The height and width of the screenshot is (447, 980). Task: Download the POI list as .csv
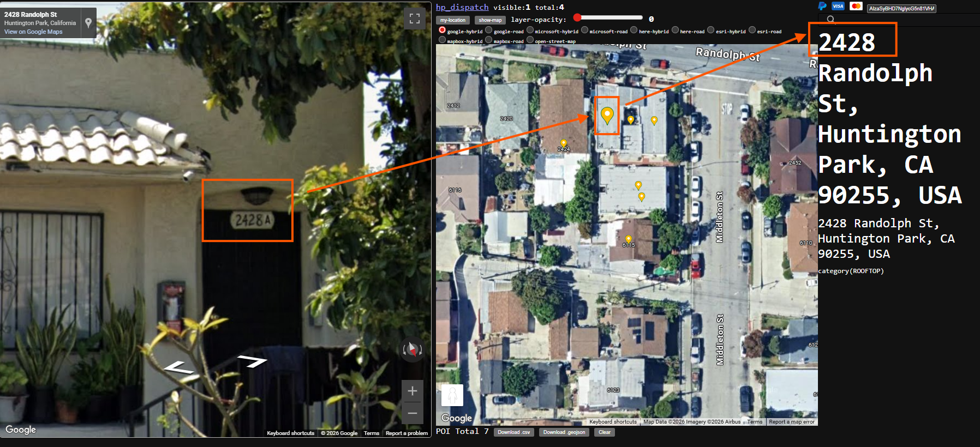[x=513, y=432]
